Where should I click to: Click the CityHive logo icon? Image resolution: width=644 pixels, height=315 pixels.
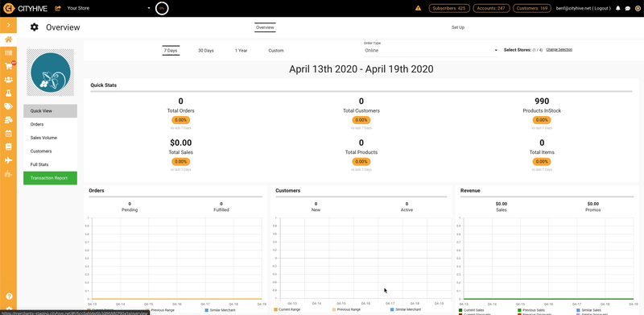(8, 8)
